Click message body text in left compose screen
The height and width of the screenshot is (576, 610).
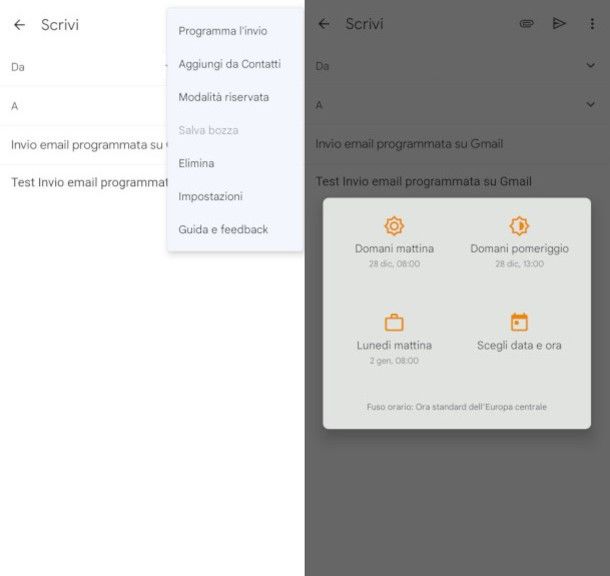(89, 182)
